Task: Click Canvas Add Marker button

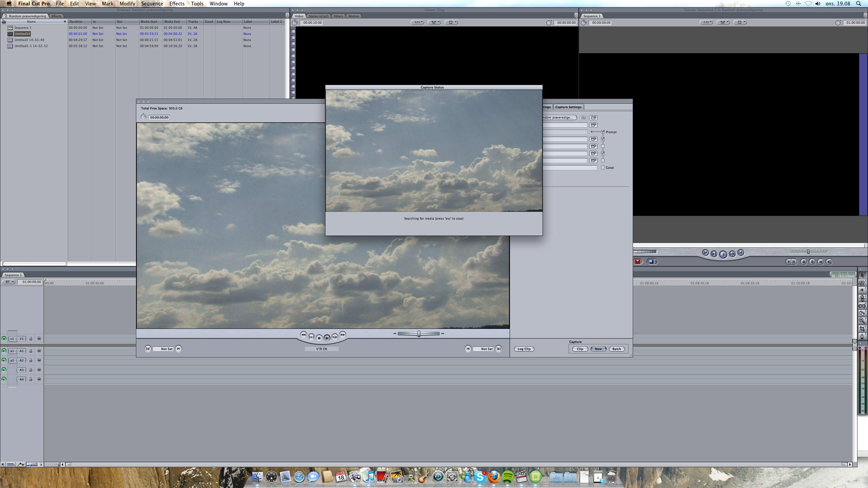Action: pyautogui.click(x=804, y=262)
